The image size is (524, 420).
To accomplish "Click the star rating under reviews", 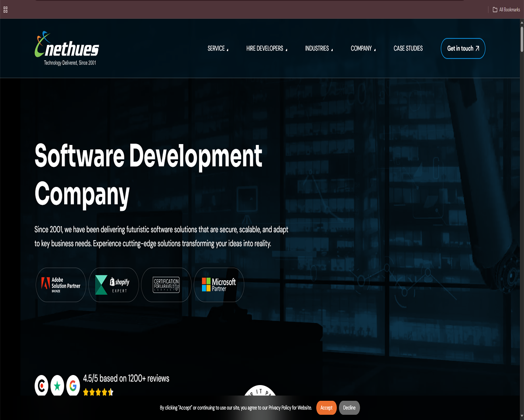I will click(98, 392).
